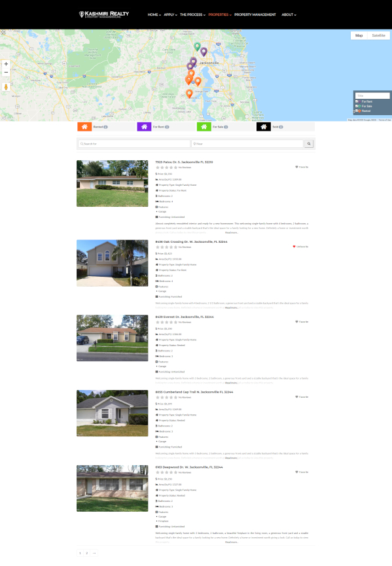
Task: Click the magnifier search button
Action: click(x=309, y=144)
